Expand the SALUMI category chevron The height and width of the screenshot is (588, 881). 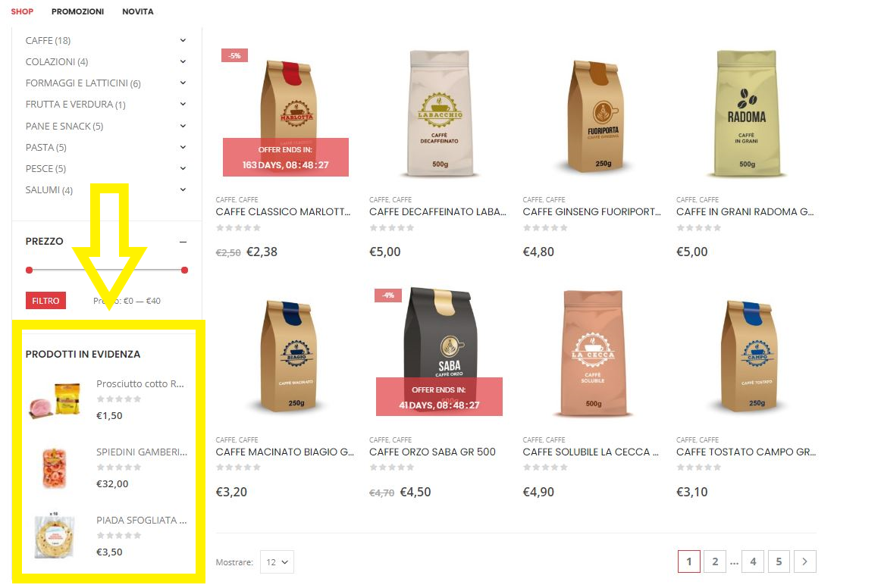pos(183,190)
